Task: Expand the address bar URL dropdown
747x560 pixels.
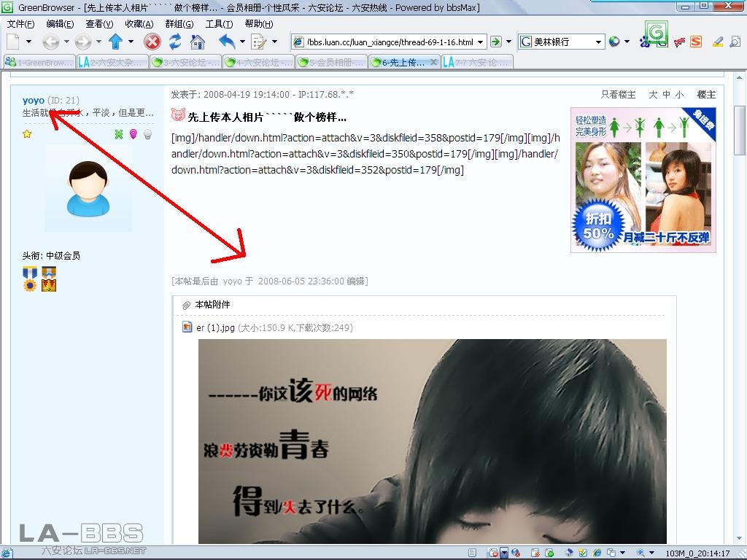Action: tap(481, 42)
